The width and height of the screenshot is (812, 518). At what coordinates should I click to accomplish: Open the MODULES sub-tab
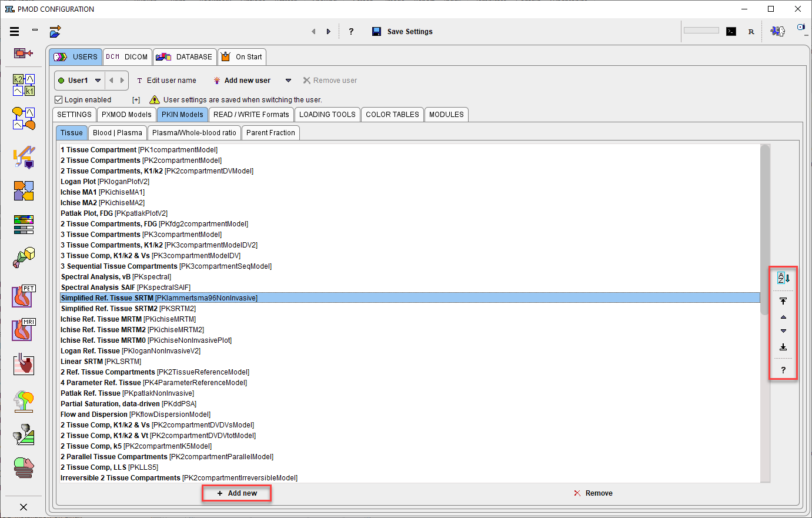(446, 115)
